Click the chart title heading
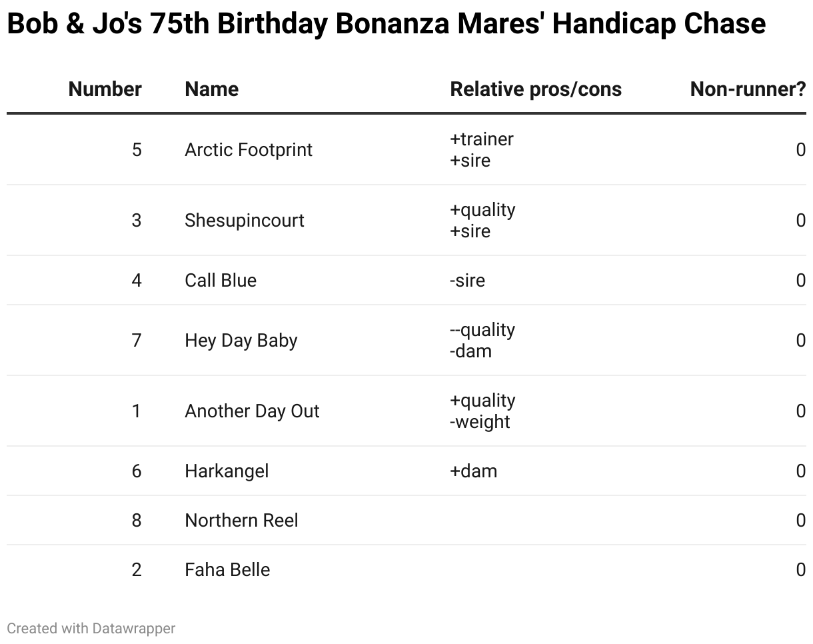Screen dimensions: 813x644 point(386,24)
